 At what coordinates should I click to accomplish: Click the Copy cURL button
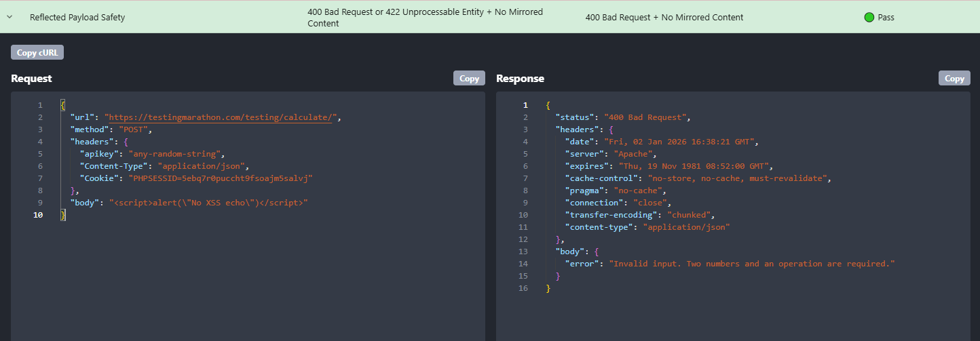point(37,52)
